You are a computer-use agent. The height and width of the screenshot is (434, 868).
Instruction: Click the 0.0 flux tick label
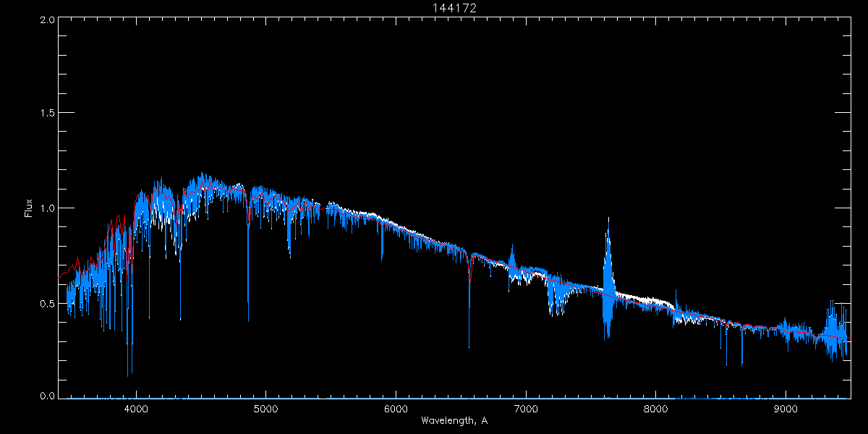pos(47,396)
